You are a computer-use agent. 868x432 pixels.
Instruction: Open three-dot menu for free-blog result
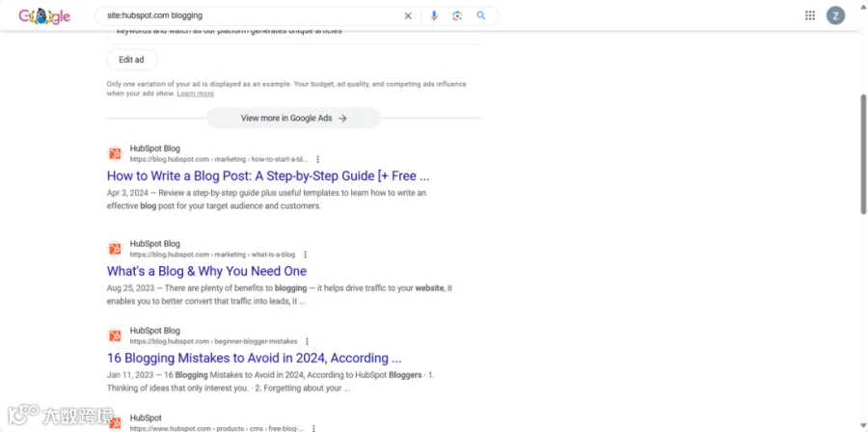pyautogui.click(x=313, y=428)
